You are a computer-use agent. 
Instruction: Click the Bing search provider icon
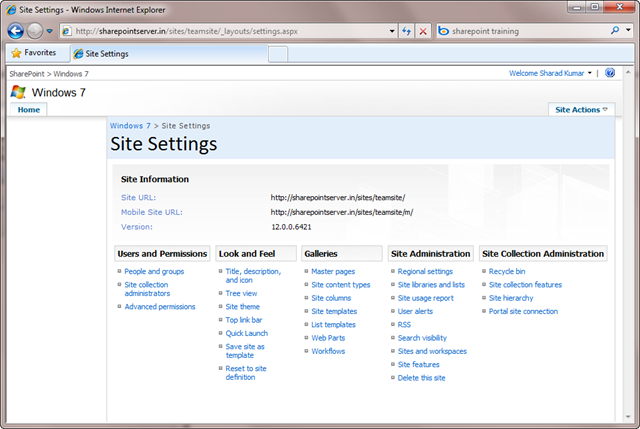[443, 31]
